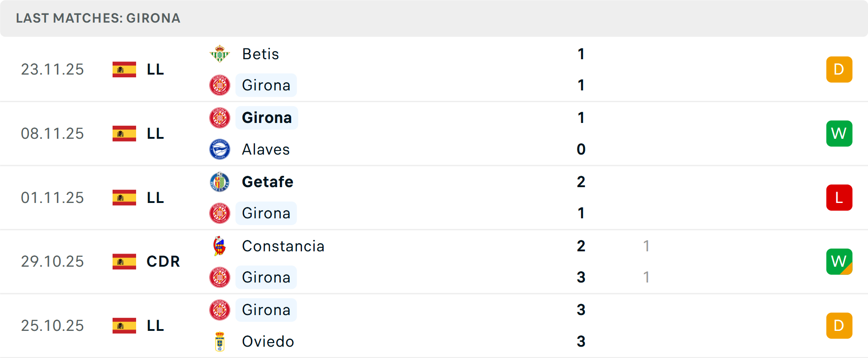The height and width of the screenshot is (358, 868).
Task: Click the red loss badge for Getafe
Action: tap(839, 198)
